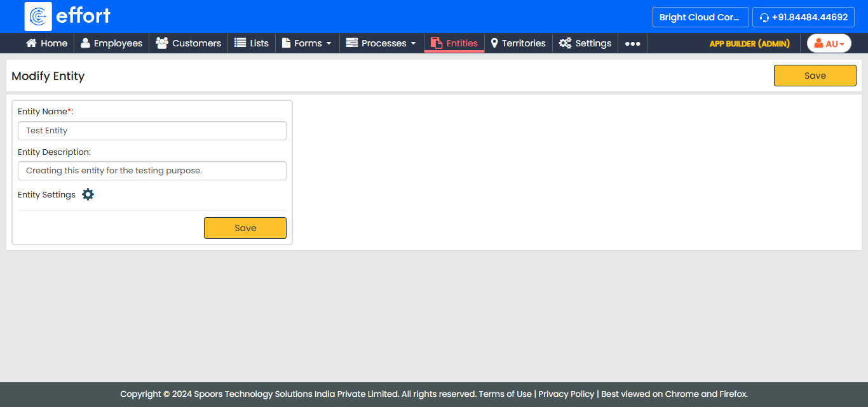The image size is (868, 407).
Task: Focus the Entity Description text field
Action: (x=152, y=171)
